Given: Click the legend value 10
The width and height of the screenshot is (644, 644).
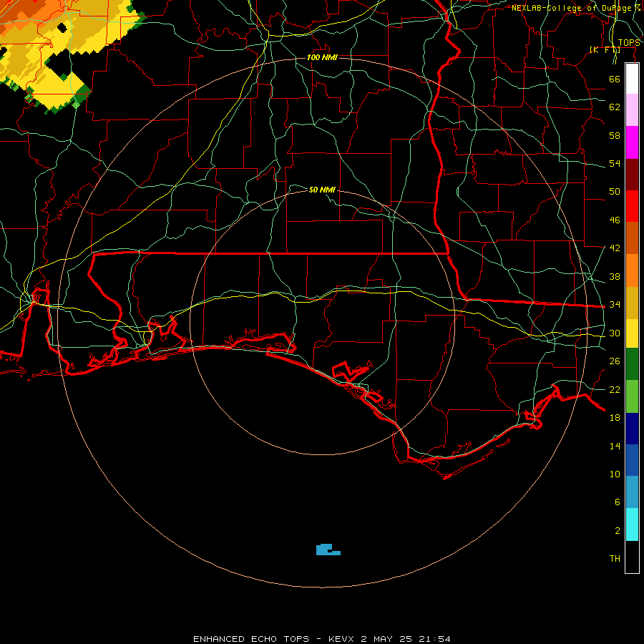Looking at the screenshot, I should click(x=615, y=474).
